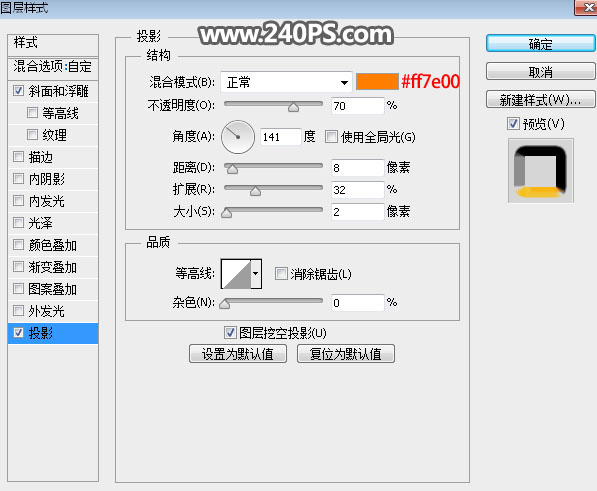Open the 渐变叠加 settings page
The image size is (597, 491).
(53, 267)
